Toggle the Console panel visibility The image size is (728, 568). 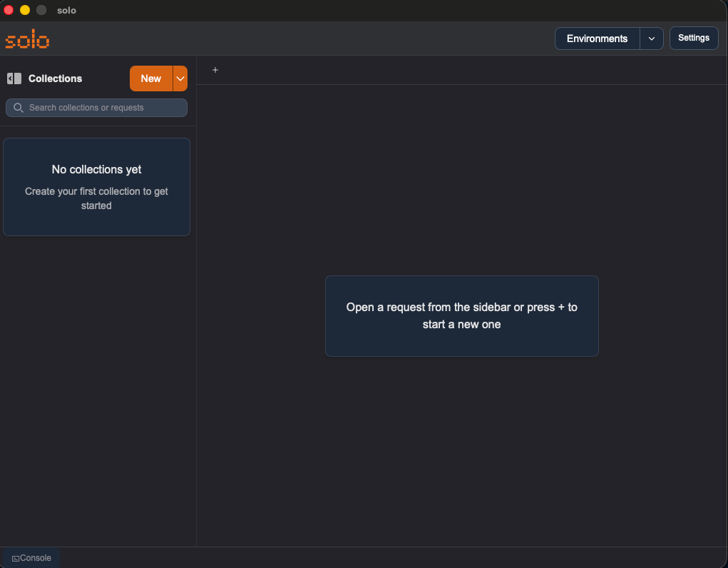pyautogui.click(x=30, y=557)
